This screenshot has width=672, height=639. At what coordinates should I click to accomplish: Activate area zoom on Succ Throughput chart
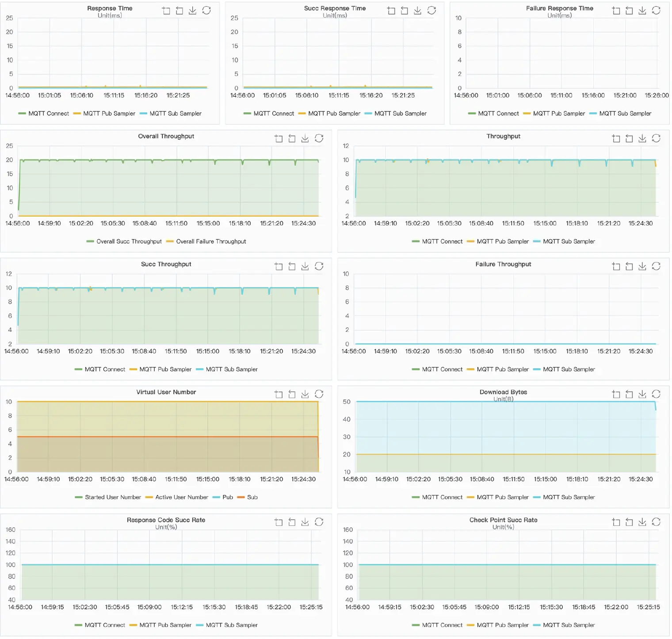[x=279, y=266]
